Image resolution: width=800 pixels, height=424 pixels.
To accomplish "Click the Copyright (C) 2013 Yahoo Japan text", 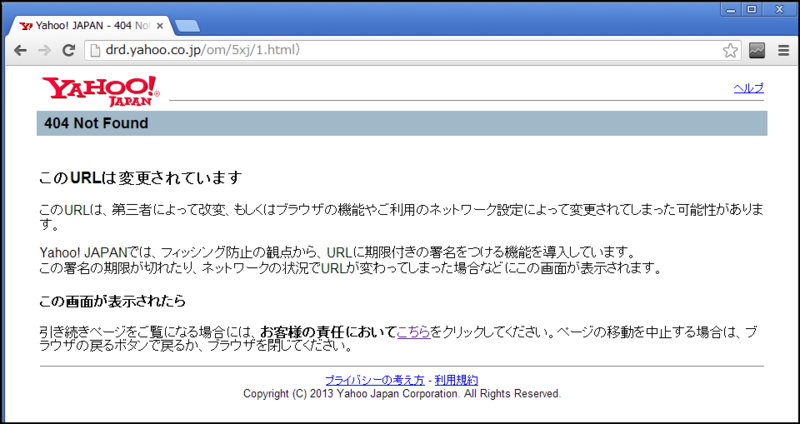I will coord(402,394).
